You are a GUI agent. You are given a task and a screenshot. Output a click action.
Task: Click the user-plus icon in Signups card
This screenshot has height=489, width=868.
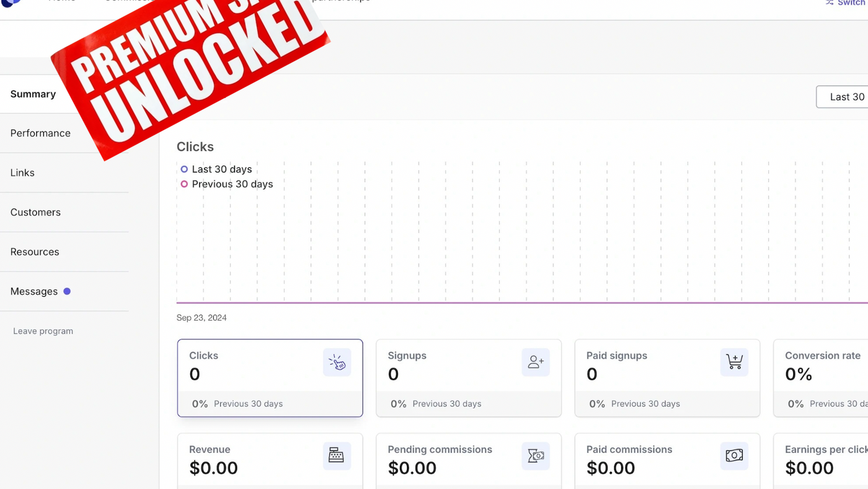[x=536, y=362]
